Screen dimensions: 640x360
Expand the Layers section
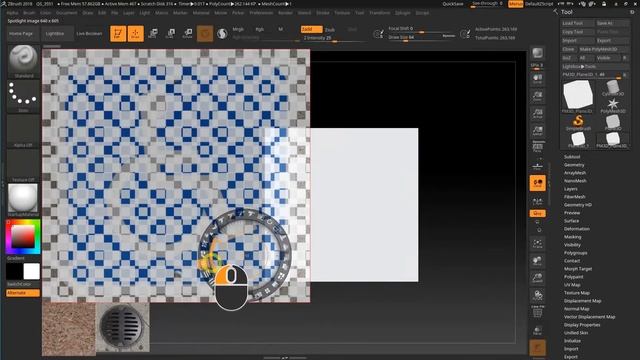point(571,189)
